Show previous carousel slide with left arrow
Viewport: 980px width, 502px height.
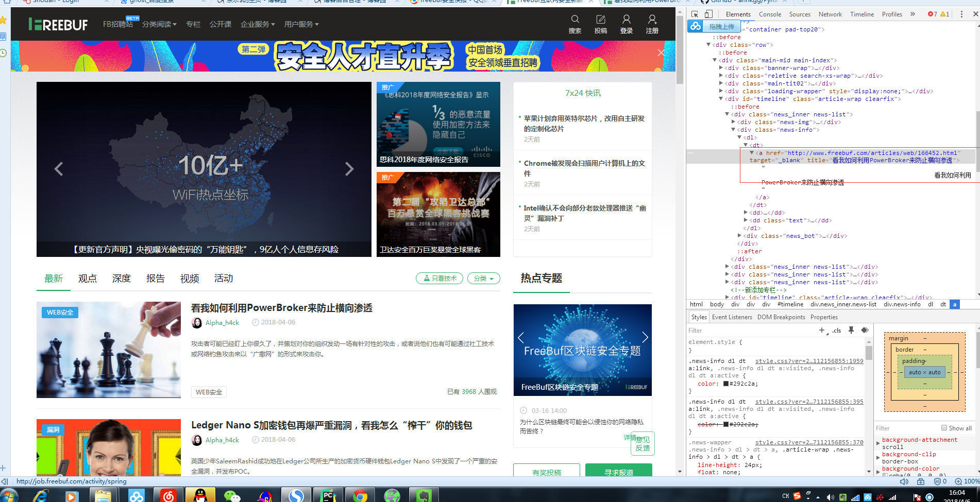click(x=59, y=169)
